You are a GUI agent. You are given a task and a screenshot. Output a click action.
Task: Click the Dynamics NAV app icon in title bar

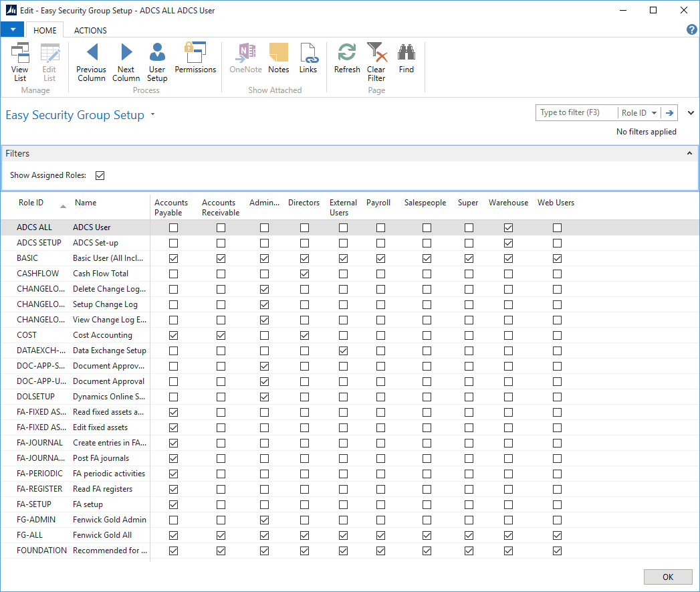(x=11, y=10)
